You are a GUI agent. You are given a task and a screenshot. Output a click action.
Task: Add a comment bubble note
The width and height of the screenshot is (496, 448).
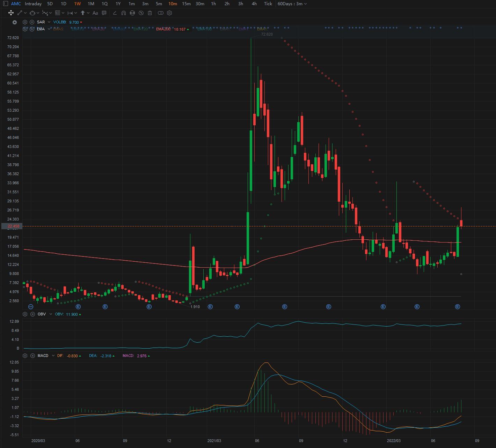(104, 13)
